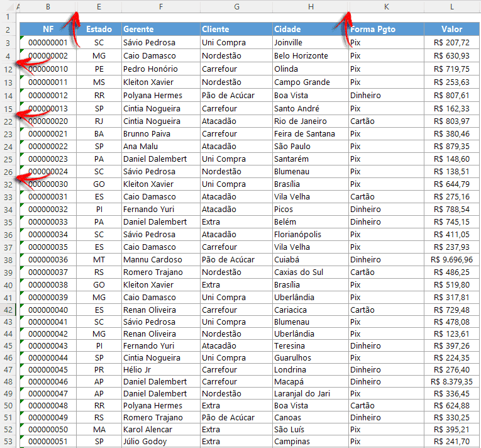This screenshot has width=481, height=448.
Task: Click the Cliente header cell
Action: click(x=236, y=29)
